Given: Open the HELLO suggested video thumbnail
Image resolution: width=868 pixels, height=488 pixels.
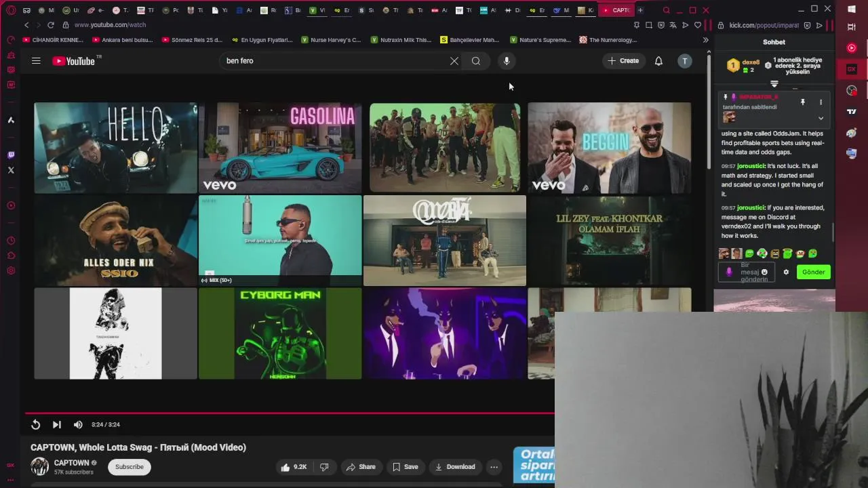Looking at the screenshot, I should pos(116,148).
